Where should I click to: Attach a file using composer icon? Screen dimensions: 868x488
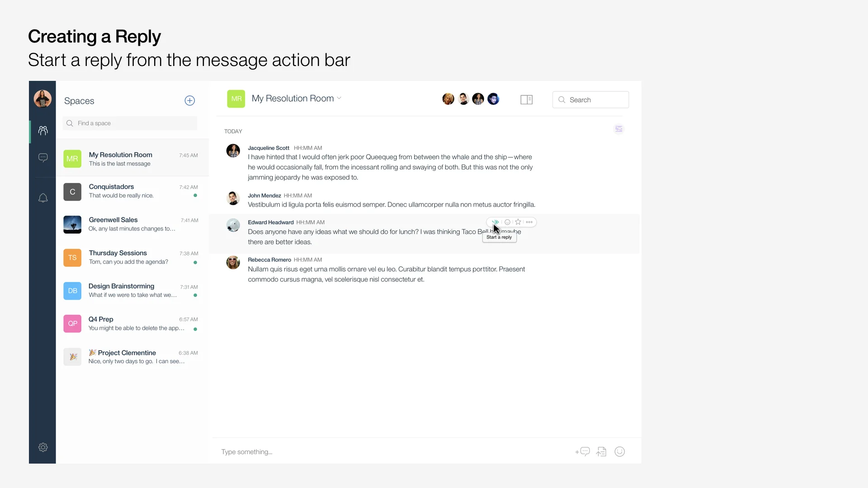[x=601, y=451]
